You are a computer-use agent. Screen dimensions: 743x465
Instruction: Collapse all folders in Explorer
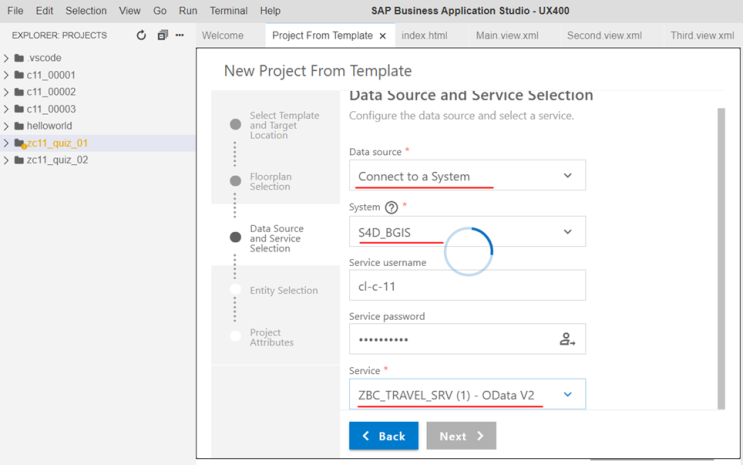(x=163, y=35)
